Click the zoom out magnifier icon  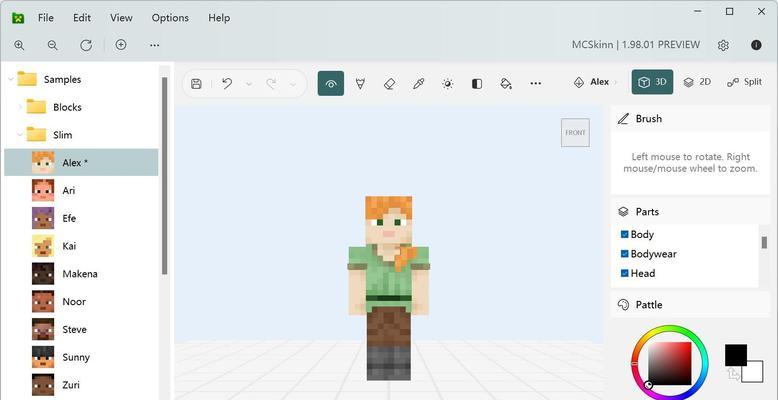pyautogui.click(x=53, y=45)
